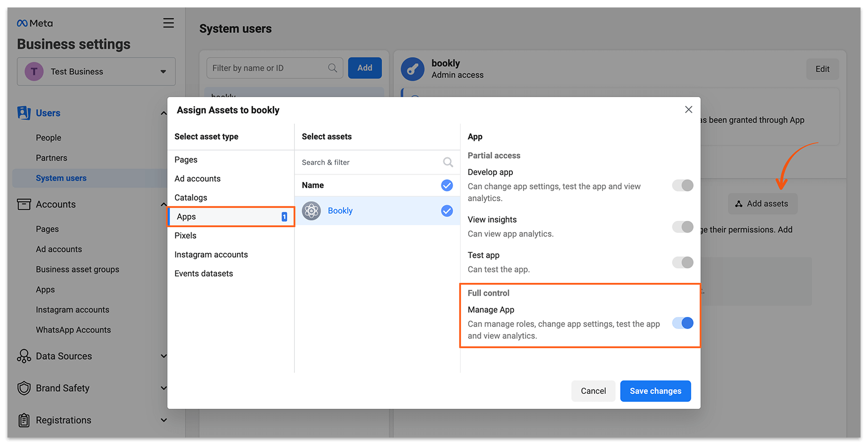The height and width of the screenshot is (445, 868).
Task: Click the bookly system user key icon
Action: click(x=413, y=69)
